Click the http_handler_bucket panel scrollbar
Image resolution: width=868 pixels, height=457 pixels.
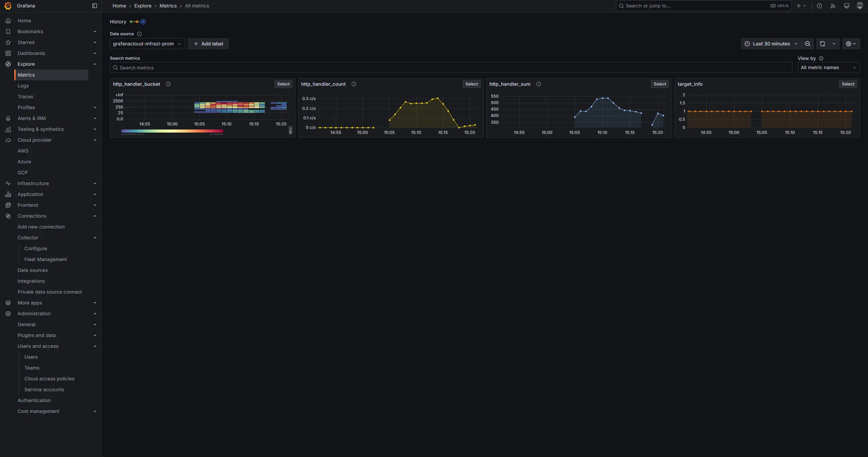click(x=290, y=130)
